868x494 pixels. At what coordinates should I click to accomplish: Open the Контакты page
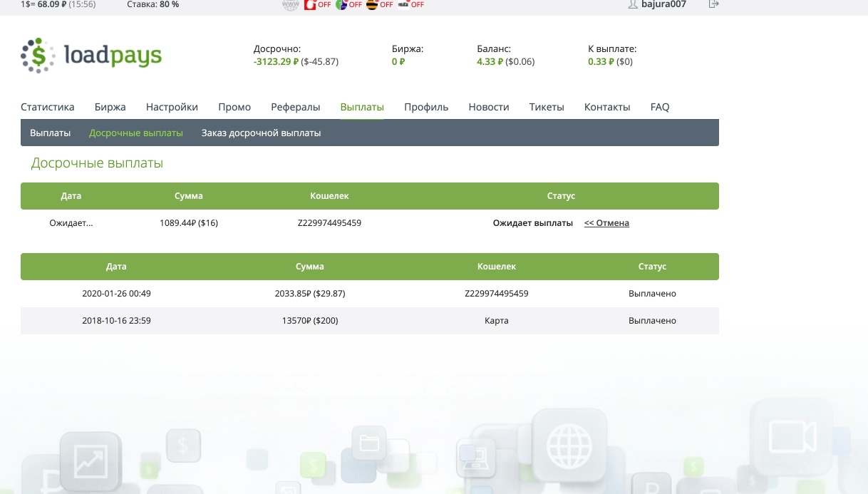point(607,107)
